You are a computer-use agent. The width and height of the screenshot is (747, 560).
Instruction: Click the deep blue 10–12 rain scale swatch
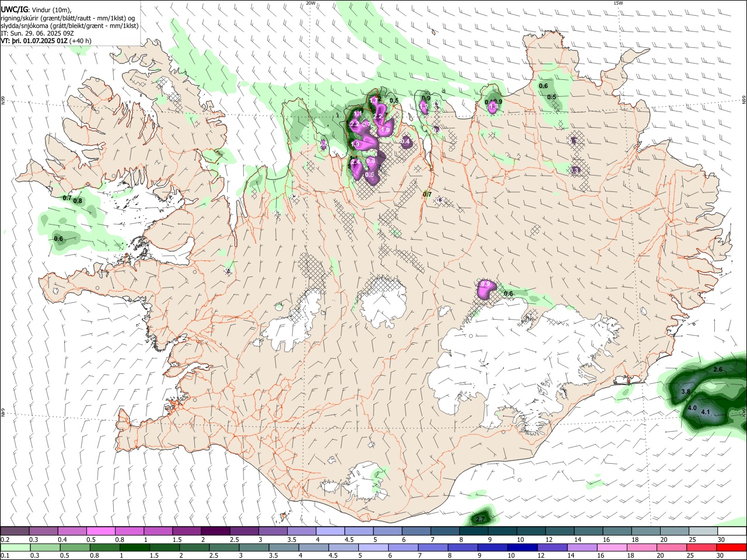point(522,547)
